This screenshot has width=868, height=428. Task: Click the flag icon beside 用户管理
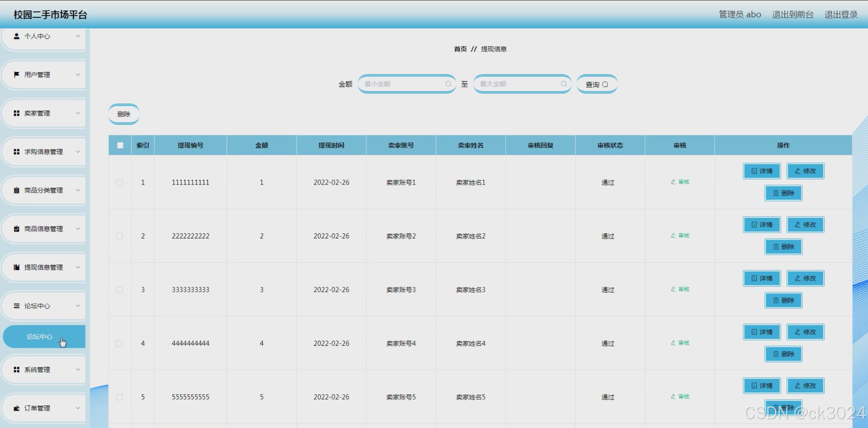pos(17,75)
